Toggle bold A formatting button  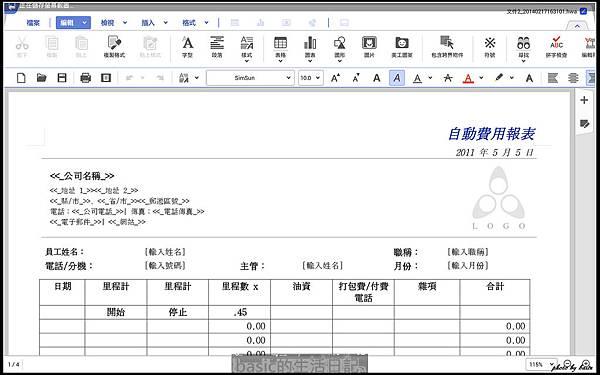pyautogui.click(x=377, y=78)
